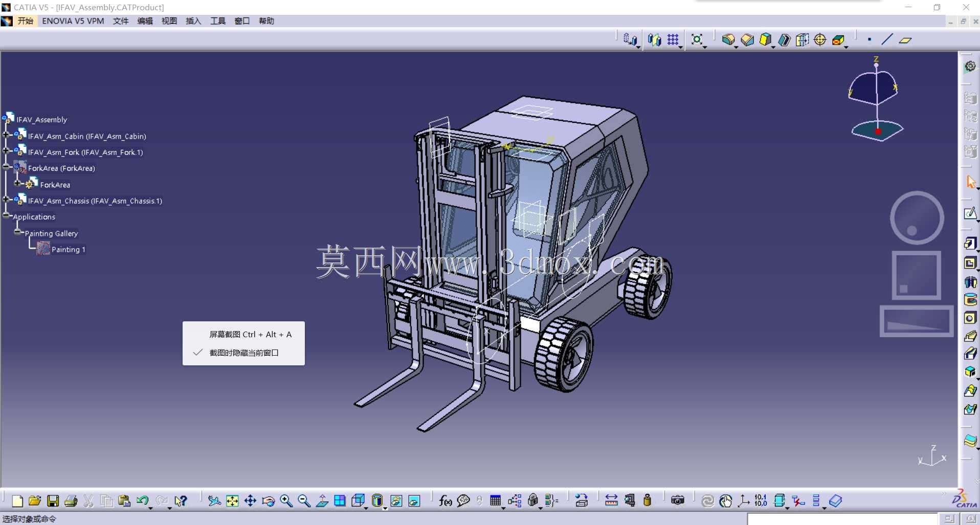The image size is (980, 525).
Task: Click the Draft Angle icon
Action: point(765,39)
